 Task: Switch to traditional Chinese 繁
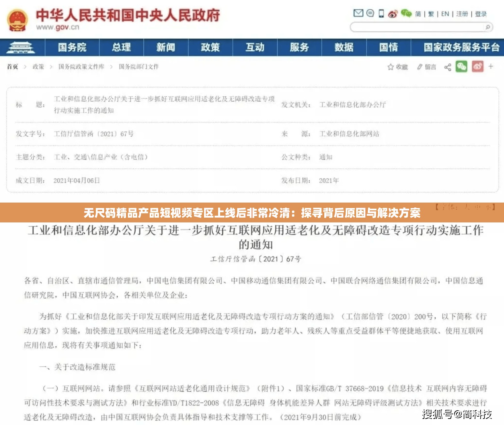(x=431, y=14)
